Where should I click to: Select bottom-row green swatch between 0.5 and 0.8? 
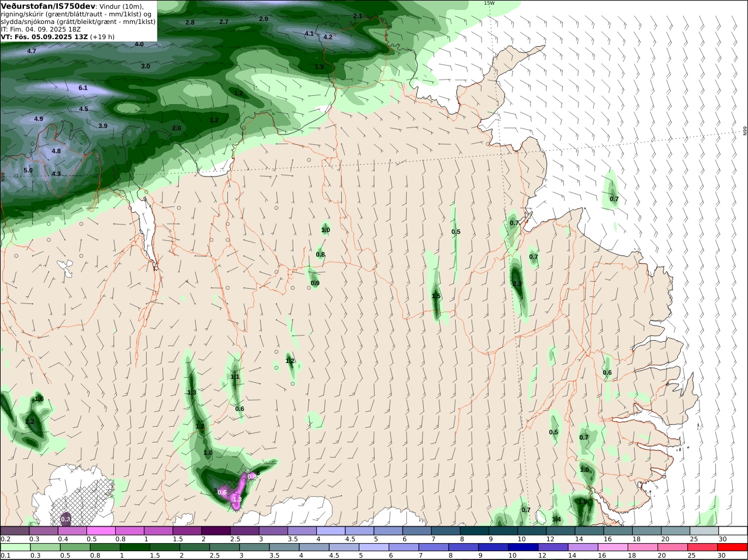coord(76,547)
